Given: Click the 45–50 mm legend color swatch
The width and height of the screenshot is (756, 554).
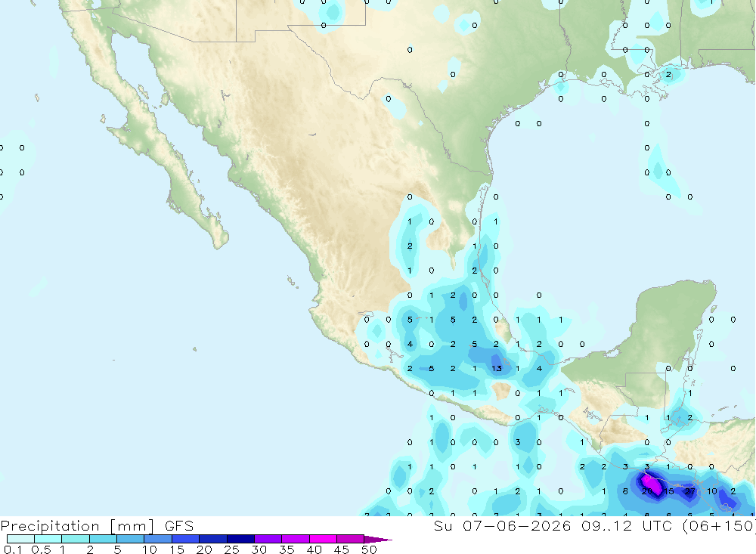Looking at the screenshot, I should click(351, 539).
